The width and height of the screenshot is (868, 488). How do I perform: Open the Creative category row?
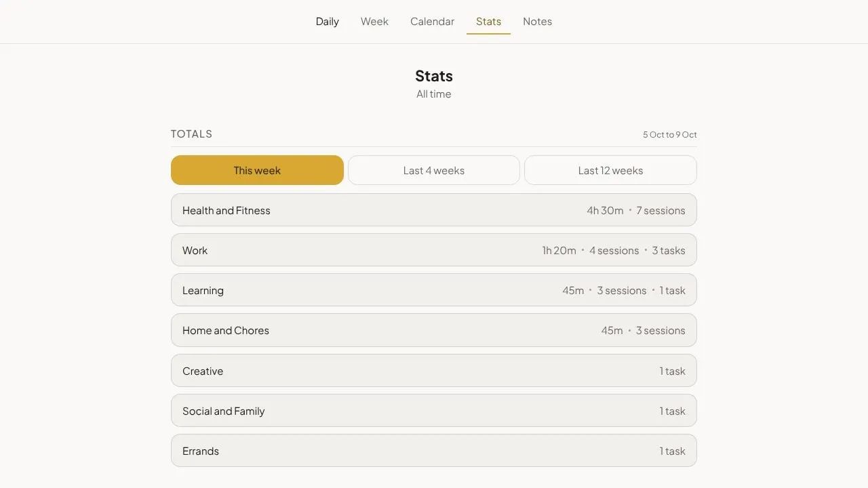(434, 371)
